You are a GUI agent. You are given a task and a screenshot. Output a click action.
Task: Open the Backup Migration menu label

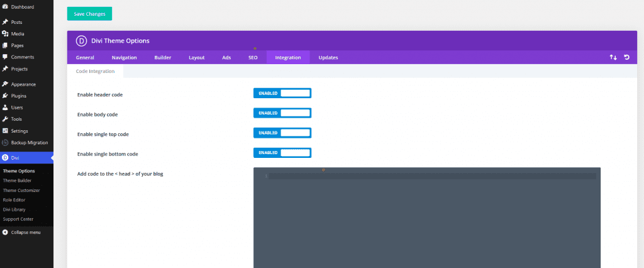pos(30,143)
